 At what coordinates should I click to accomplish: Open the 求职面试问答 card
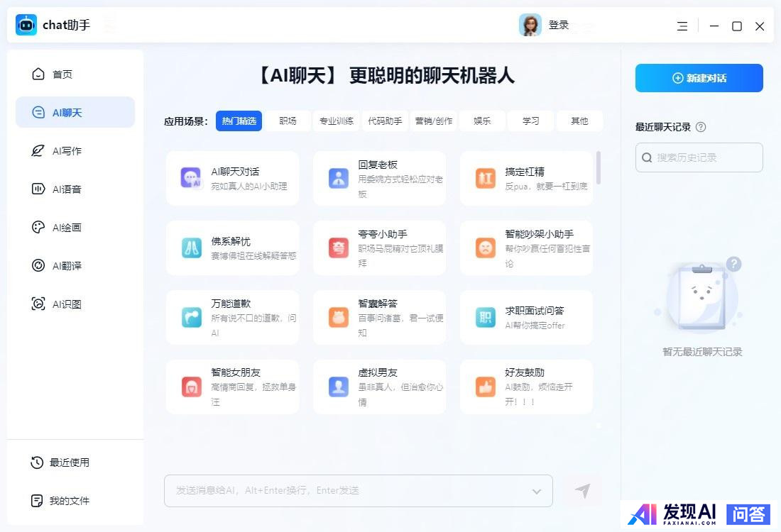(526, 318)
